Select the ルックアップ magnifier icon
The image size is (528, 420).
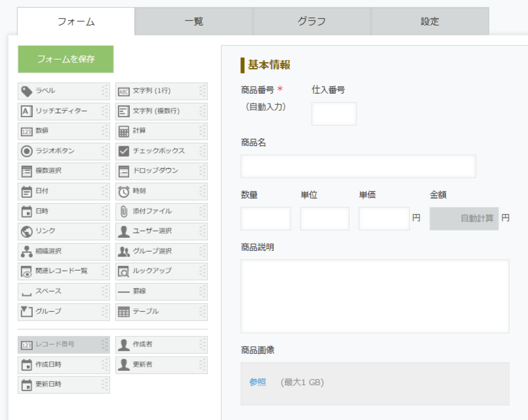pos(123,272)
